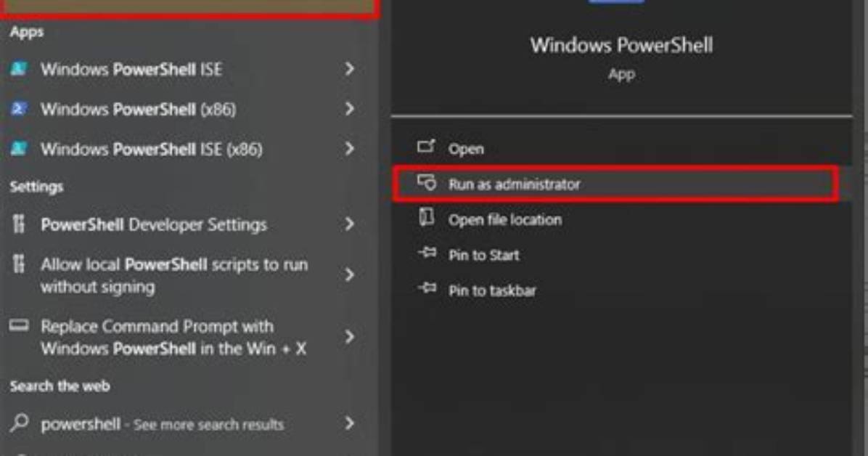Expand the Windows PowerShell (x86) result arrow
Screen dimensions: 868x456
349,109
